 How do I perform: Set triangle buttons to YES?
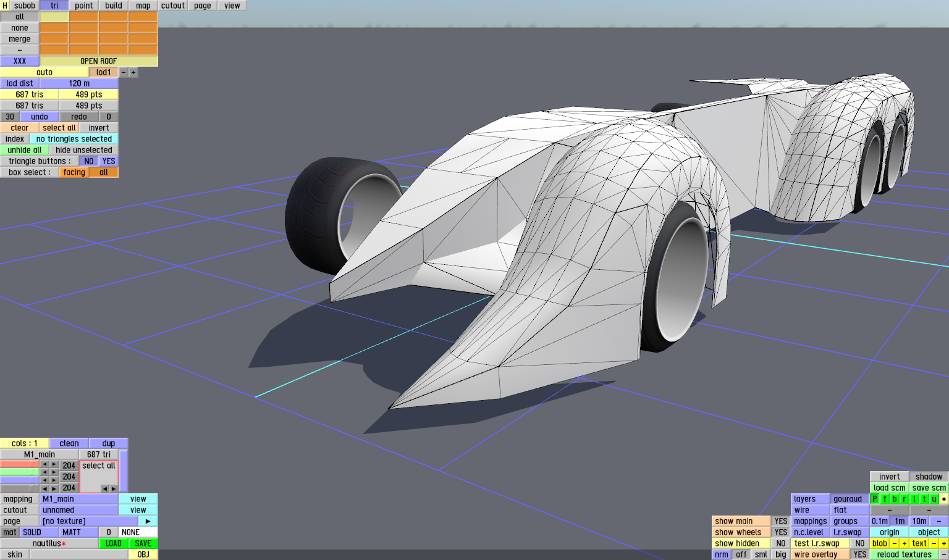(109, 161)
